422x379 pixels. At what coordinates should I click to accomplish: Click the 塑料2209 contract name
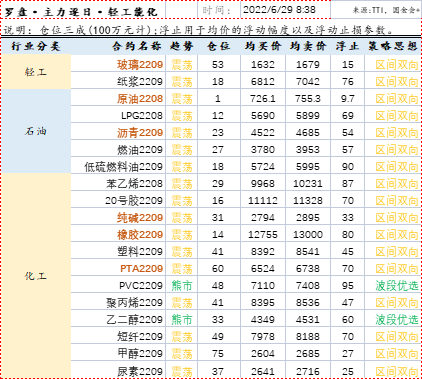(x=140, y=252)
